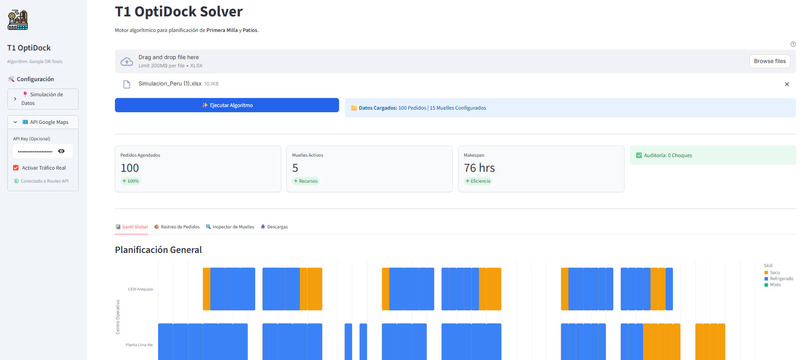This screenshot has height=360, width=806.
Task: Click the magnifier icon on Inspector de Muelles tab
Action: pos(208,227)
